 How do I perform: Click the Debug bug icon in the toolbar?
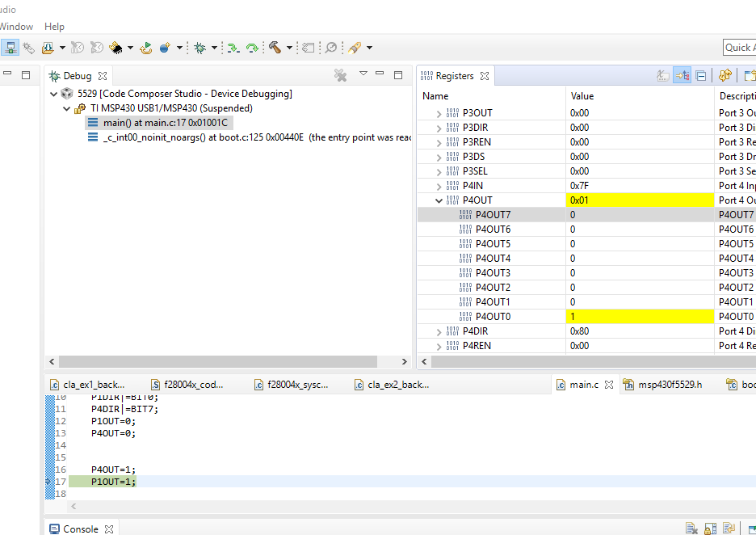pos(199,48)
